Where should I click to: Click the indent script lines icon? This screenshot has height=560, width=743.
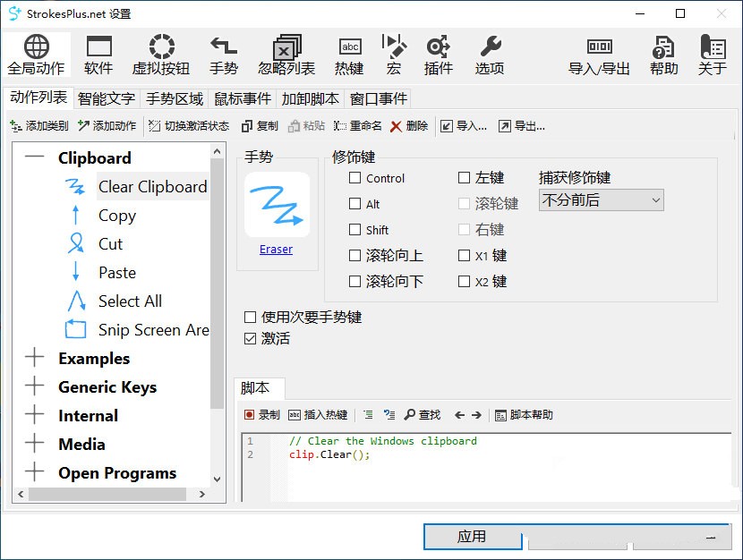(368, 415)
